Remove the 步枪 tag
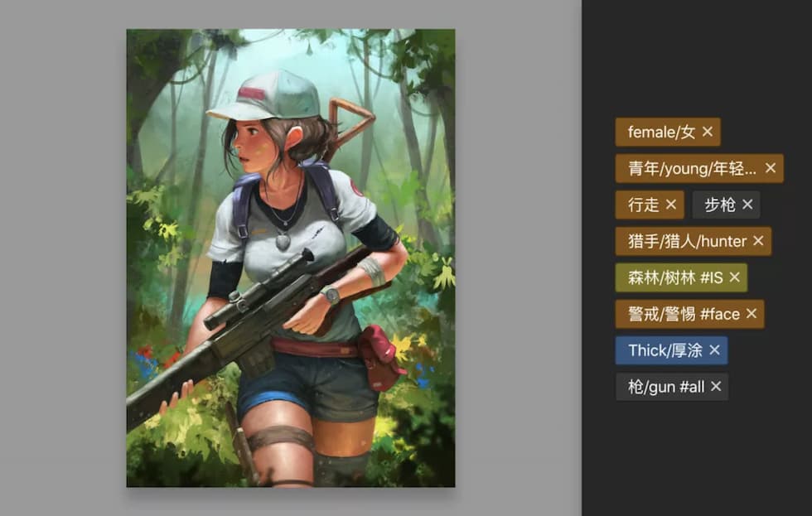 click(x=747, y=205)
